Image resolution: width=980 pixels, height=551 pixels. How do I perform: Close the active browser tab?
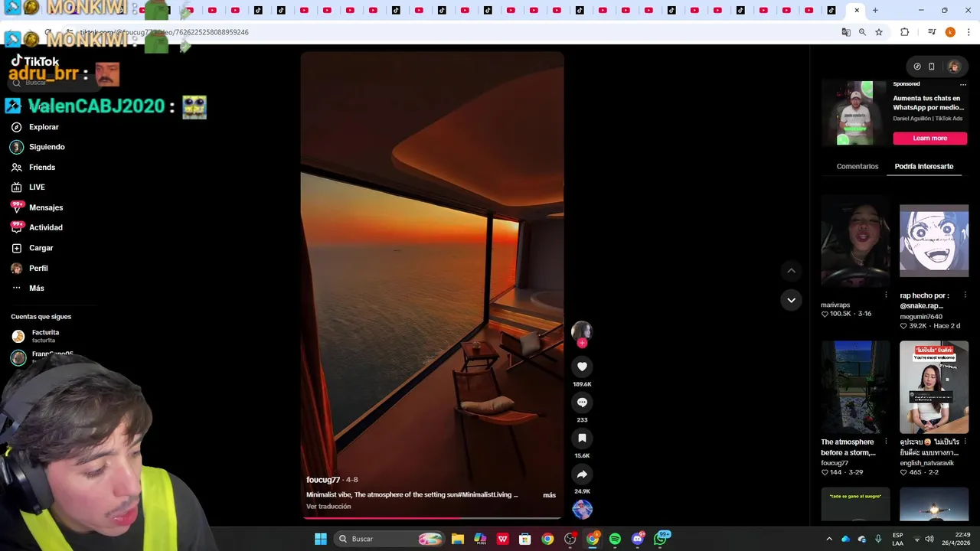tap(857, 11)
